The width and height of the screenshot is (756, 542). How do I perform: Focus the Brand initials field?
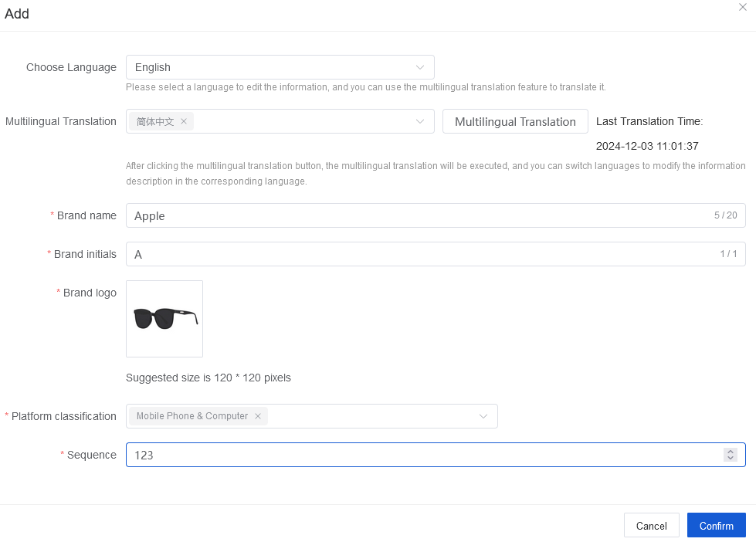(x=436, y=254)
